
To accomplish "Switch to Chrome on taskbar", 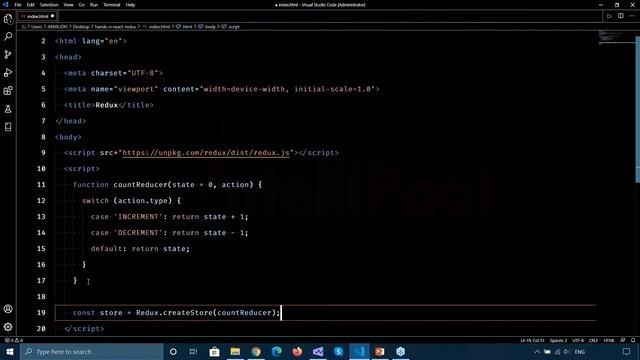I will (256, 352).
